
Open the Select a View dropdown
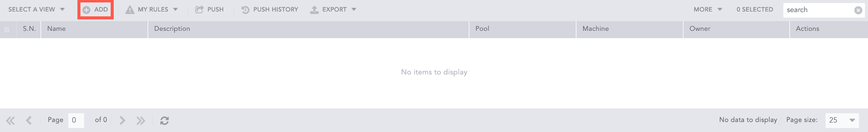(36, 9)
